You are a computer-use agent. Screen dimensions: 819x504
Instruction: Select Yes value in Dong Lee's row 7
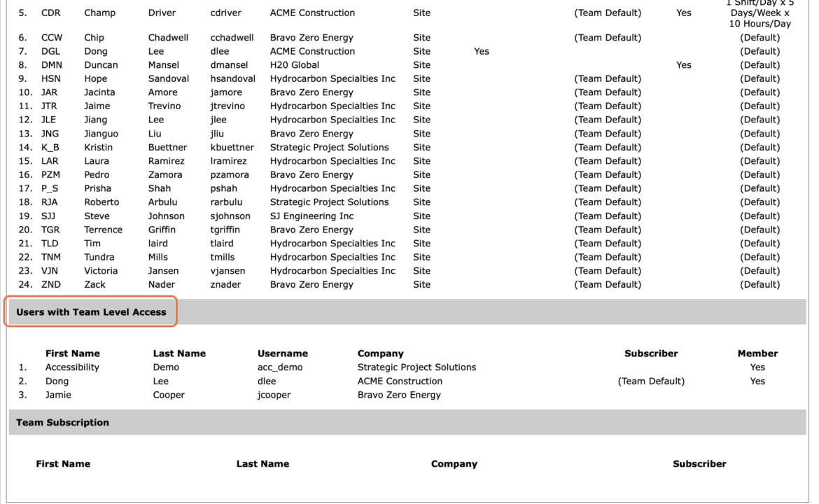pos(482,51)
